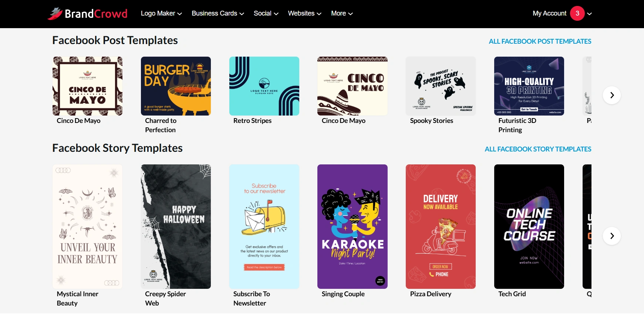
Task: Open the sombrero Cinco De Mayo thumbnail
Action: (353, 86)
